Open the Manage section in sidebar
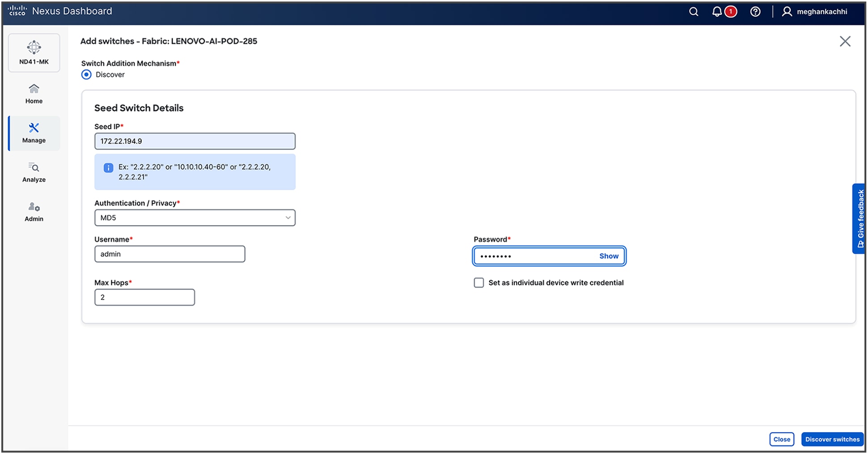This screenshot has height=454, width=868. tap(34, 133)
